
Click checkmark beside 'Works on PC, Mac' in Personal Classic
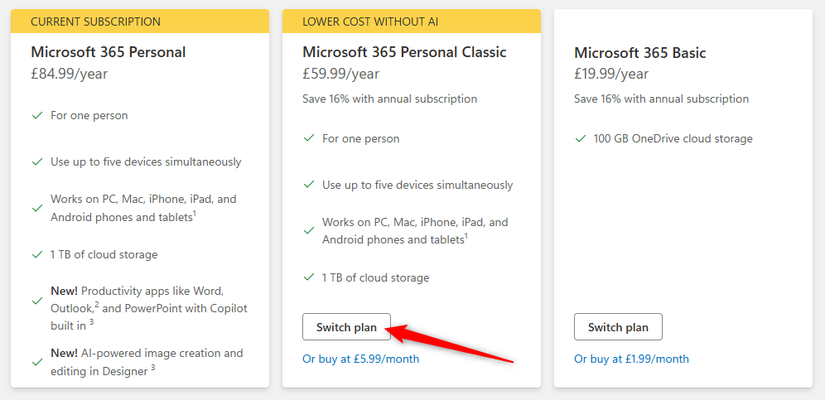pyautogui.click(x=308, y=231)
